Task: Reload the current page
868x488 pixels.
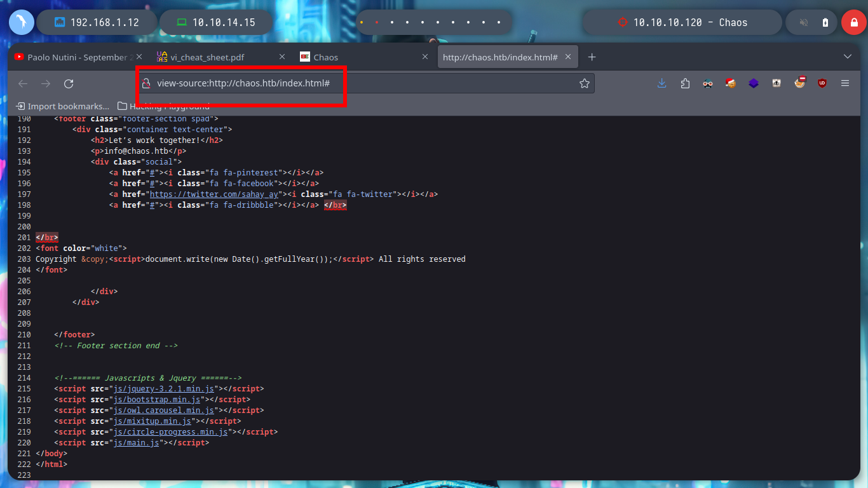Action: coord(69,83)
